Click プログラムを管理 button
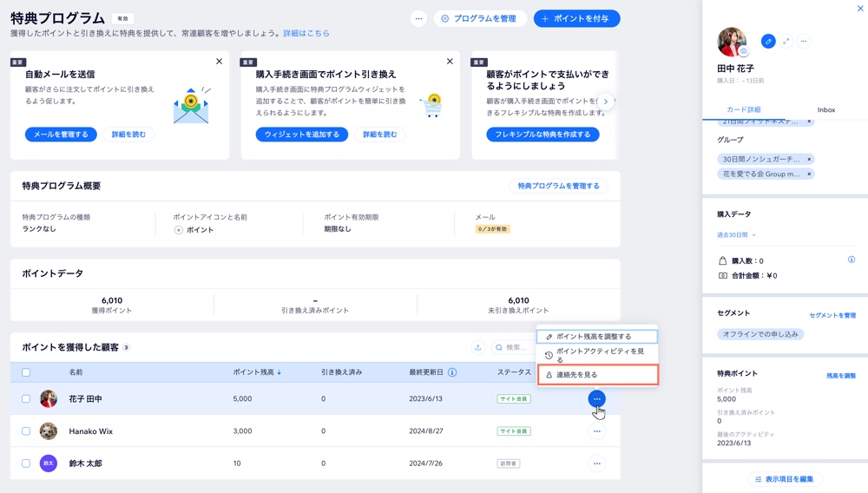 click(479, 18)
